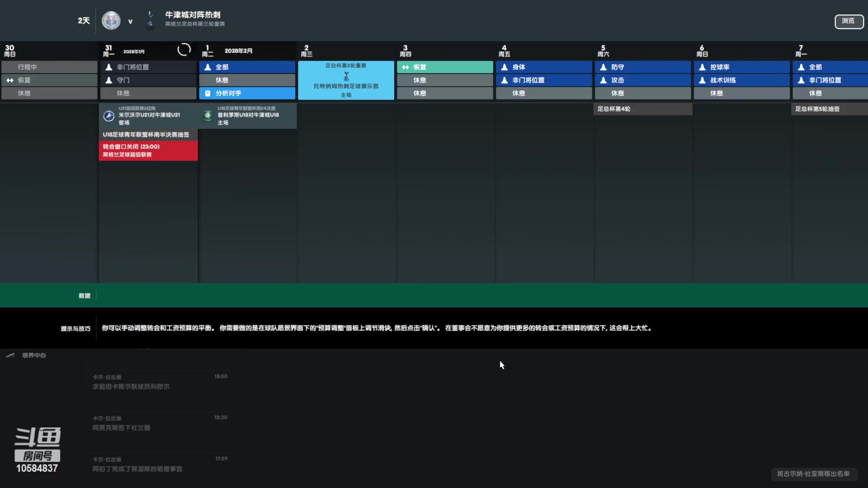Open 米尔沃尔U21对牛津城U21 fixture

(x=148, y=116)
